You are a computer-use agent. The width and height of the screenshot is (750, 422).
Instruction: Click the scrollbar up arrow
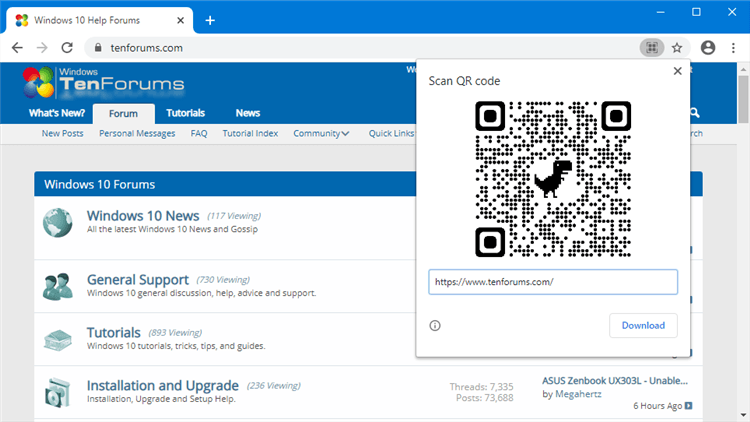(x=743, y=69)
